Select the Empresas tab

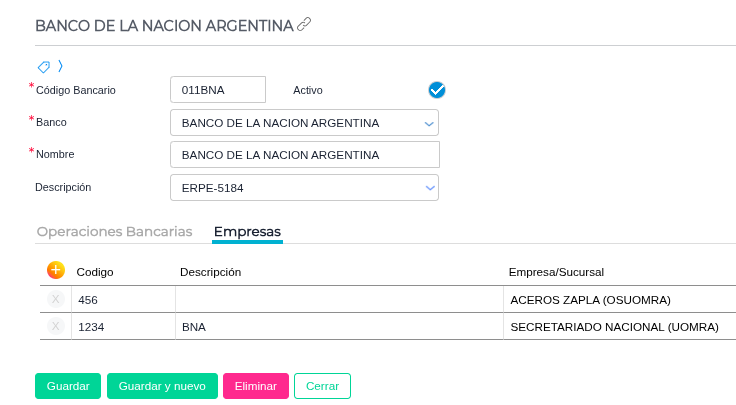[x=247, y=231]
